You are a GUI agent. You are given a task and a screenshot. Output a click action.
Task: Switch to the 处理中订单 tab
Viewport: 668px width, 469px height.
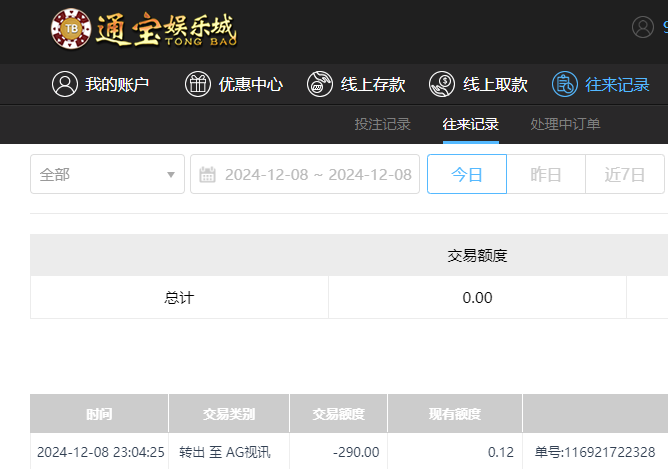565,124
